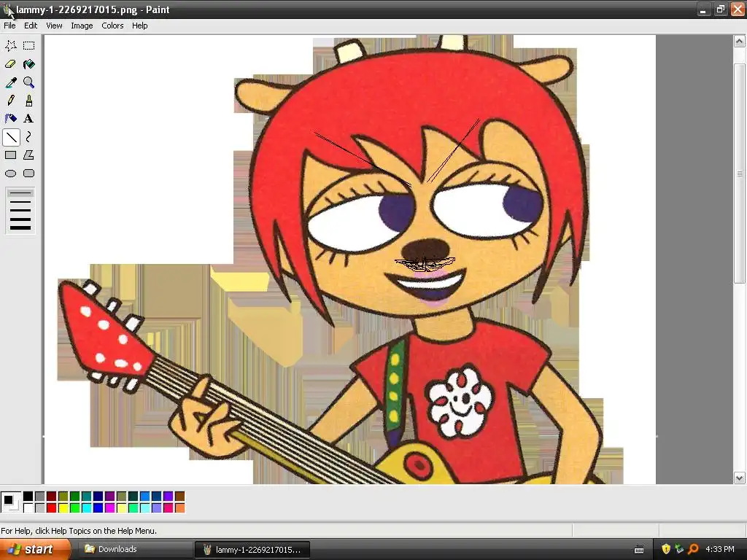Click the vertical scrollbar down arrow
The width and height of the screenshot is (747, 560).
pyautogui.click(x=740, y=478)
